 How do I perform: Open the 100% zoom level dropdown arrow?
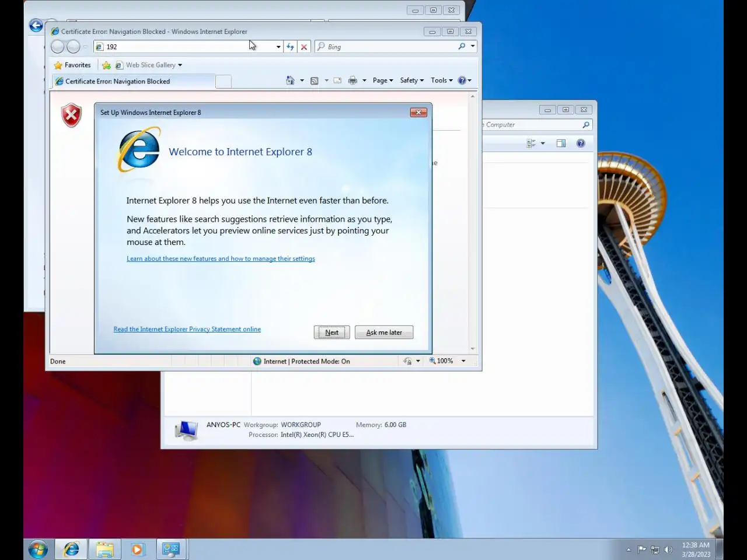pos(463,361)
